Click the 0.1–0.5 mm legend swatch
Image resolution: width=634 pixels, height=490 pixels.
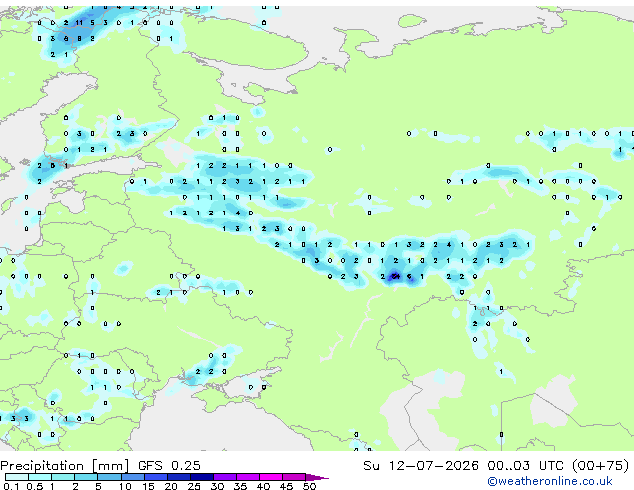point(17,477)
